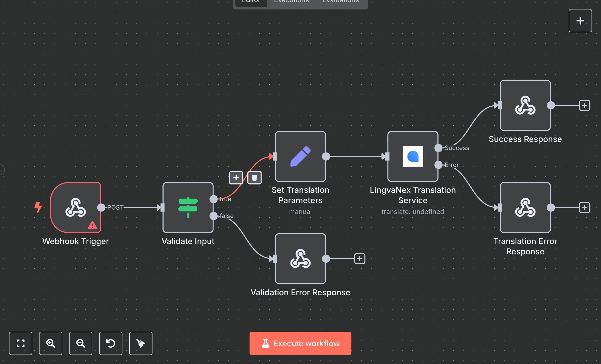The height and width of the screenshot is (364, 601).
Task: Open the LingvaNex Translation Service node
Action: (412, 157)
